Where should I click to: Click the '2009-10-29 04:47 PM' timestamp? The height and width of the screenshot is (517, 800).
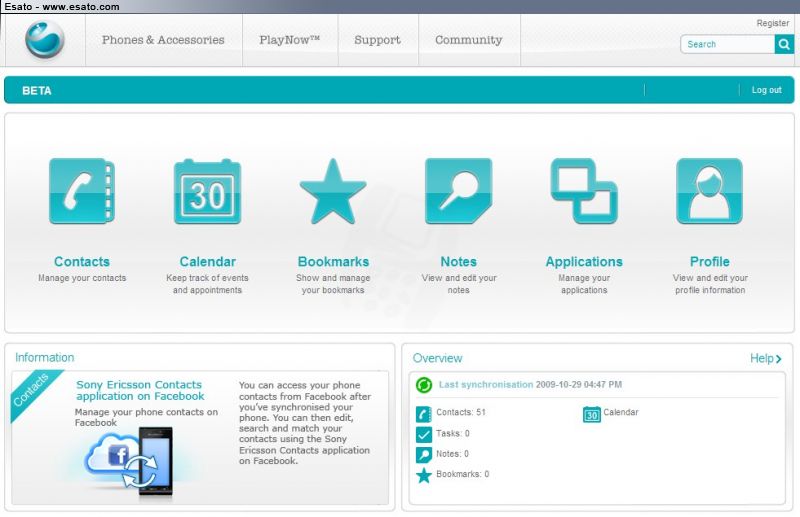[x=579, y=384]
